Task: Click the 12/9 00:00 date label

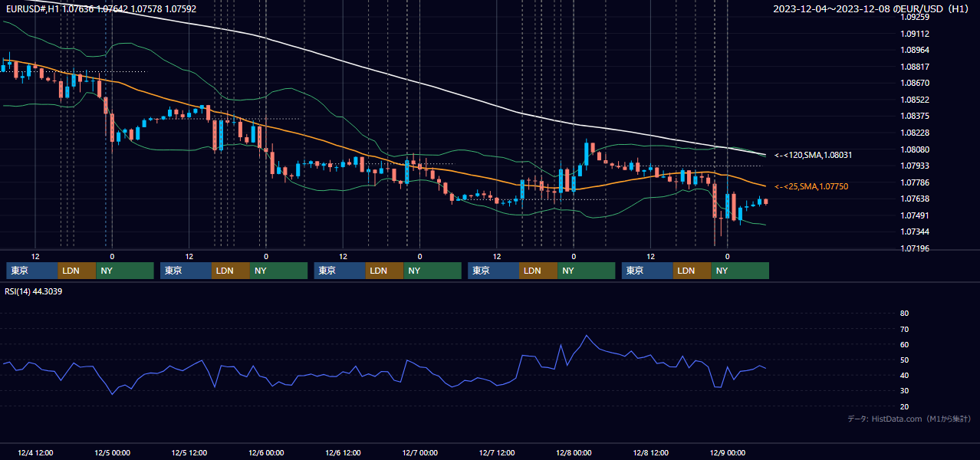Action: pyautogui.click(x=728, y=453)
